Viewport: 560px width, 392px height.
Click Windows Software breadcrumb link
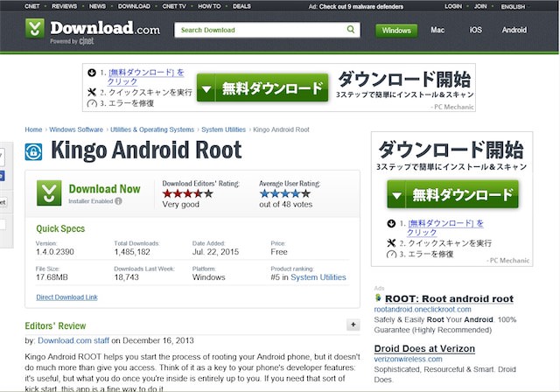76,129
